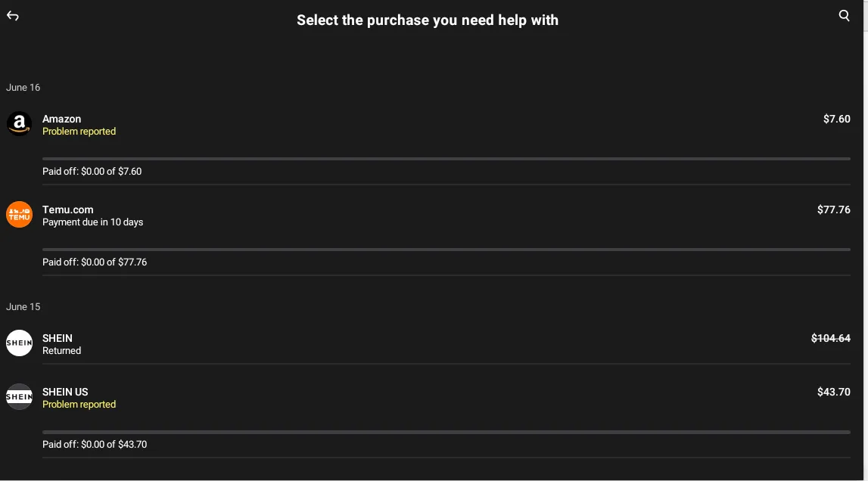Screen dimensions: 868x481
Task: Click the crossed-out $104.64 amount
Action: tap(830, 338)
